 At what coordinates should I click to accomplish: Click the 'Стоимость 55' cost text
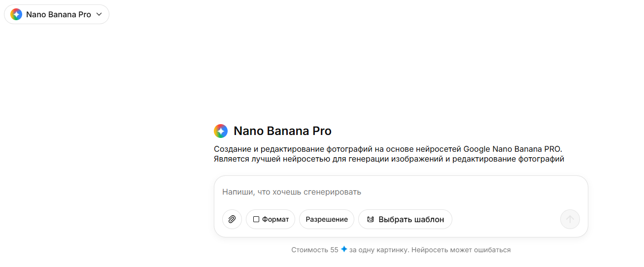coord(314,250)
